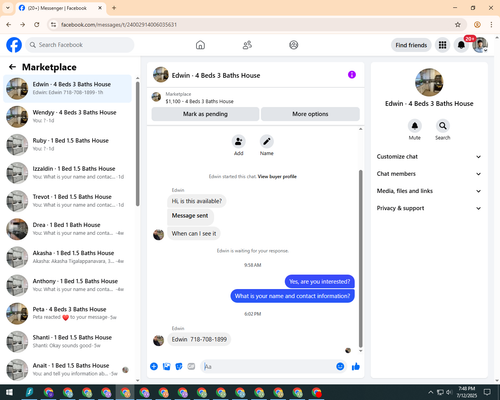500x400 pixels.
Task: Bookmark this page star icon
Action: (458, 25)
